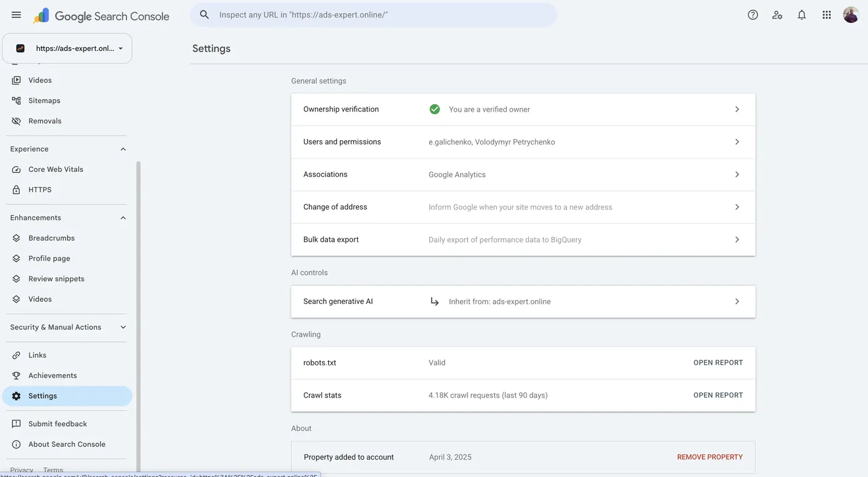Open report for Crawl stats
Viewport: 868px width, 477px height.
718,395
